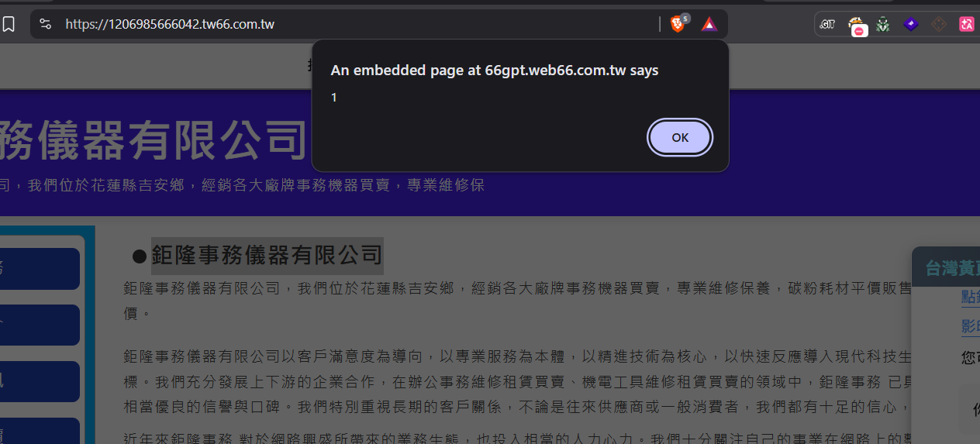Open Brave Shields lion icon

(x=678, y=24)
